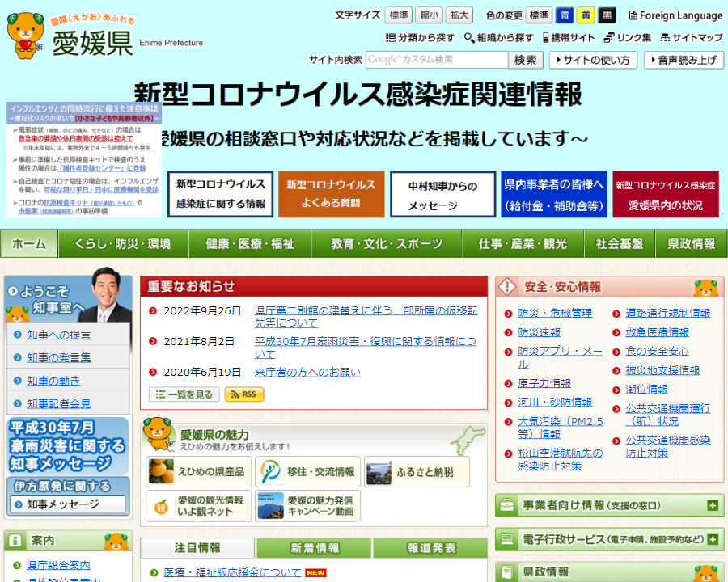Reset text size to 標準
728x582 pixels.
(x=398, y=15)
